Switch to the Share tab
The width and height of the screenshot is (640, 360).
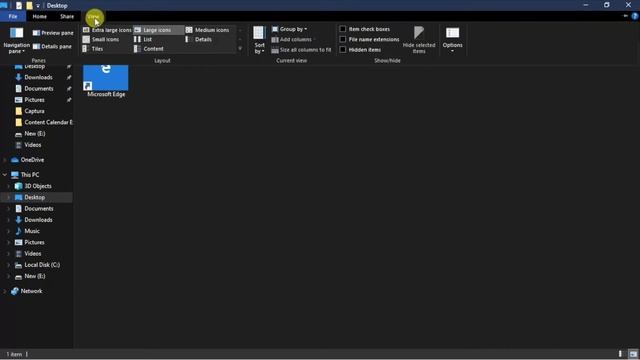click(67, 16)
